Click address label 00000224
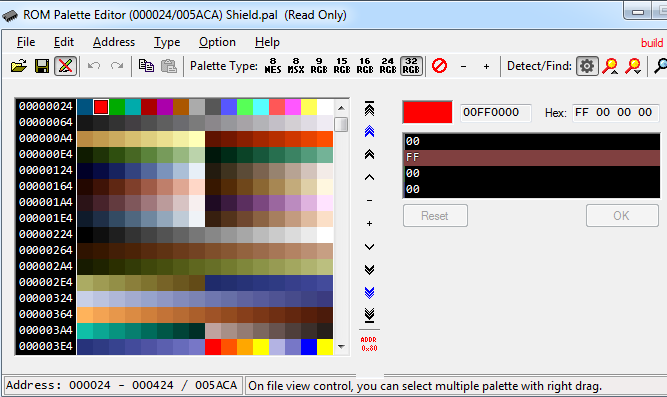The height and width of the screenshot is (397, 667). coord(46,234)
